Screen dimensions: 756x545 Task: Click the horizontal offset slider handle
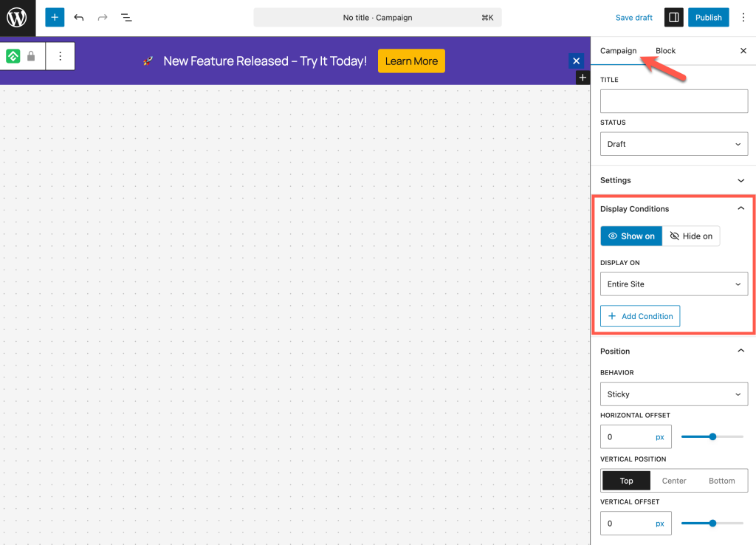pos(712,437)
